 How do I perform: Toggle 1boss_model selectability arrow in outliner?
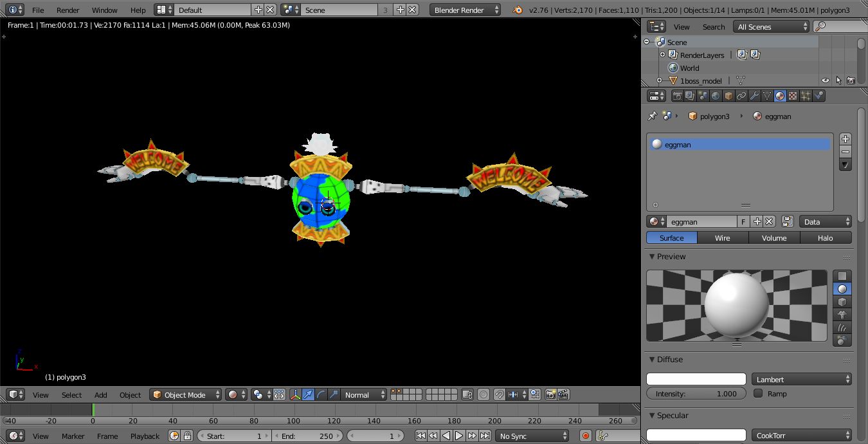tap(838, 80)
